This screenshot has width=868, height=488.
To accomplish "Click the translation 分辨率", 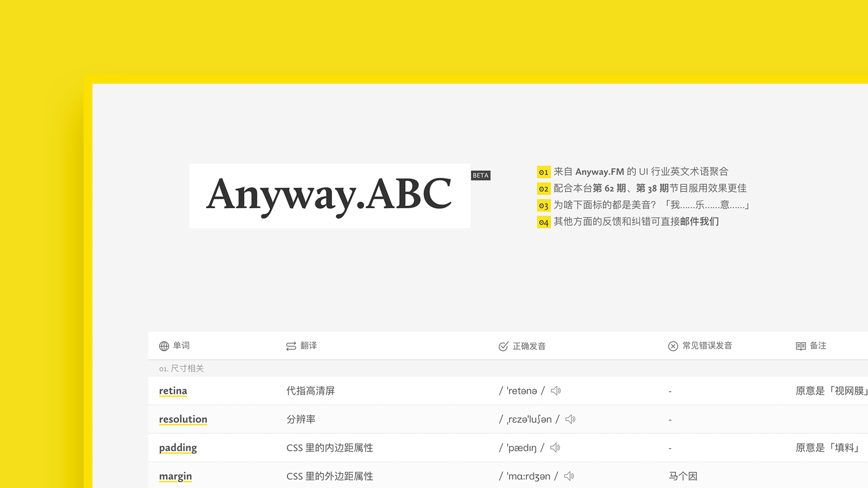I will pos(301,419).
